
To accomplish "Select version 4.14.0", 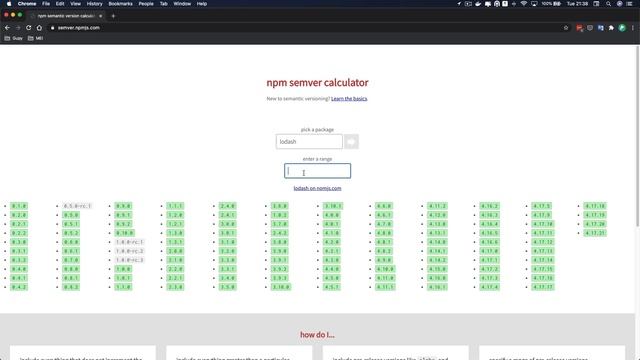I will pos(437,242).
